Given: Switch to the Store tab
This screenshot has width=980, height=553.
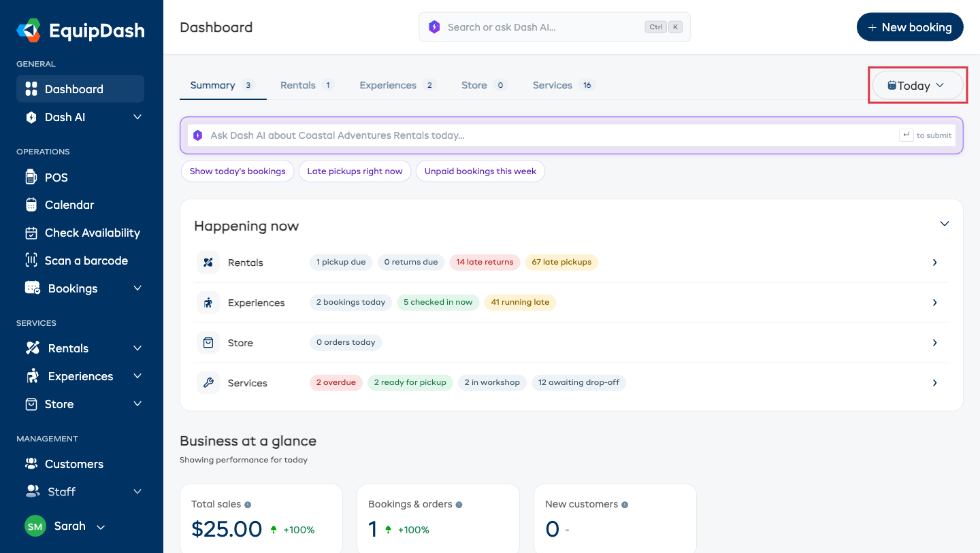Looking at the screenshot, I should [484, 85].
